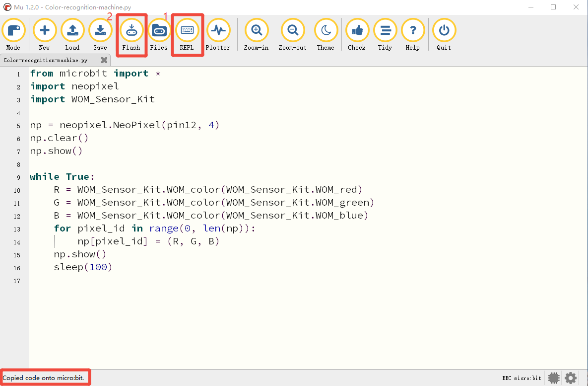Close the Color-recognition-machine.py tab

104,60
